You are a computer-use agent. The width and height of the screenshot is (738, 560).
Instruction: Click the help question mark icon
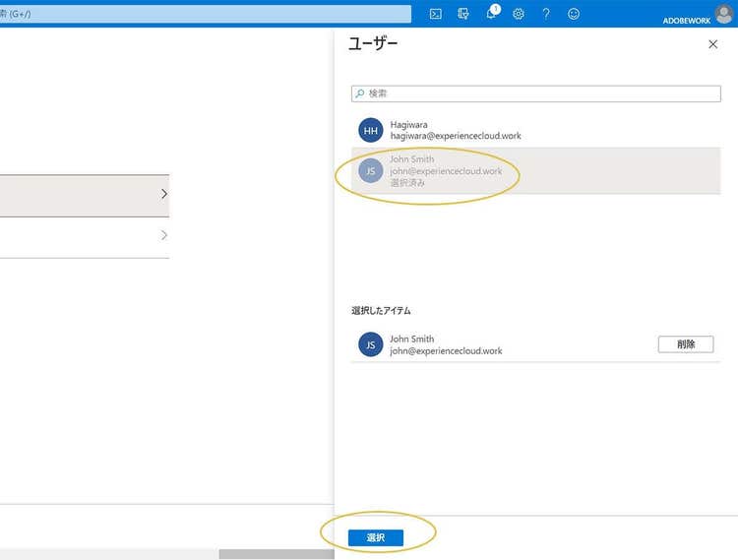click(x=546, y=14)
